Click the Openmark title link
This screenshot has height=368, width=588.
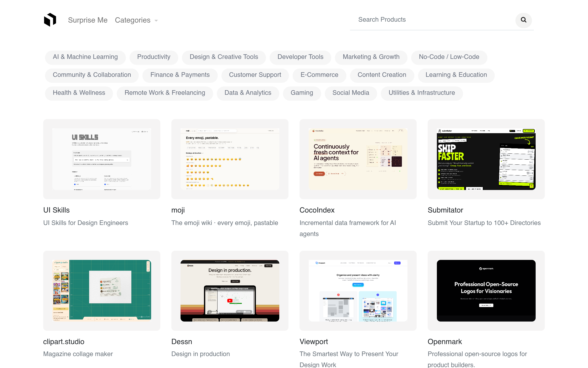(445, 342)
